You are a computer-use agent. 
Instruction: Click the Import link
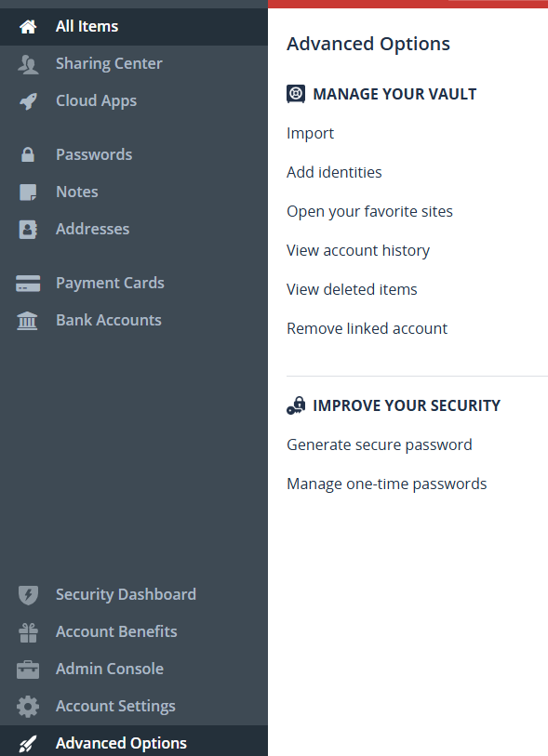[310, 134]
